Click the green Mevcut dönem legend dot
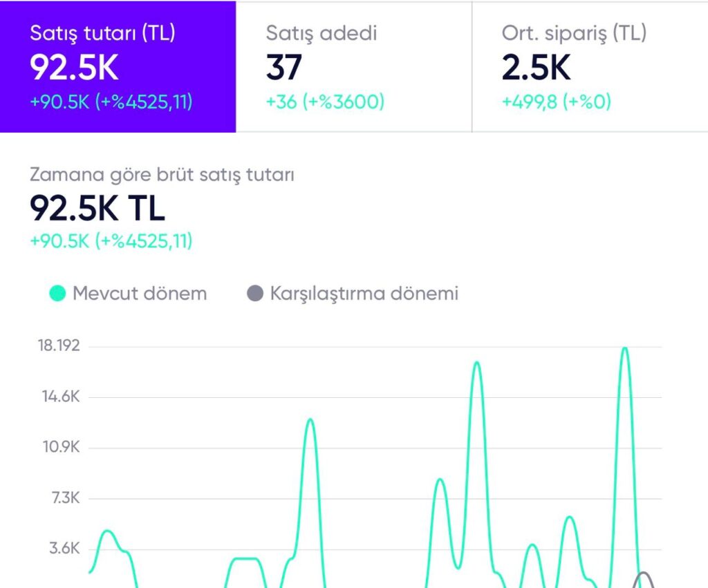This screenshot has height=588, width=708. (57, 294)
